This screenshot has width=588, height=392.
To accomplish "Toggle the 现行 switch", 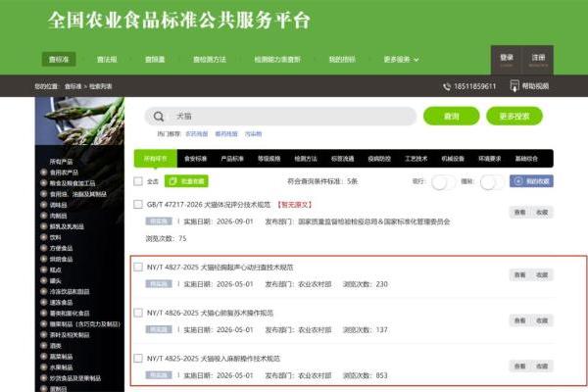I will pos(443,182).
